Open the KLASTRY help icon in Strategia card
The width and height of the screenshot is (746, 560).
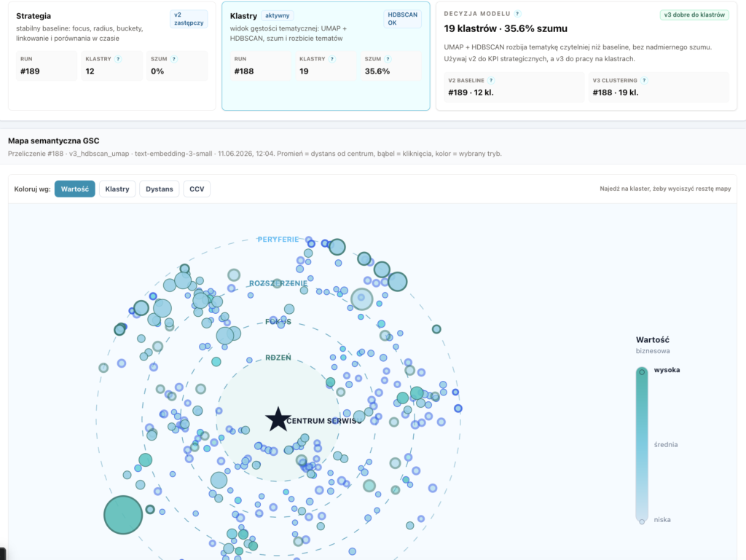118,59
